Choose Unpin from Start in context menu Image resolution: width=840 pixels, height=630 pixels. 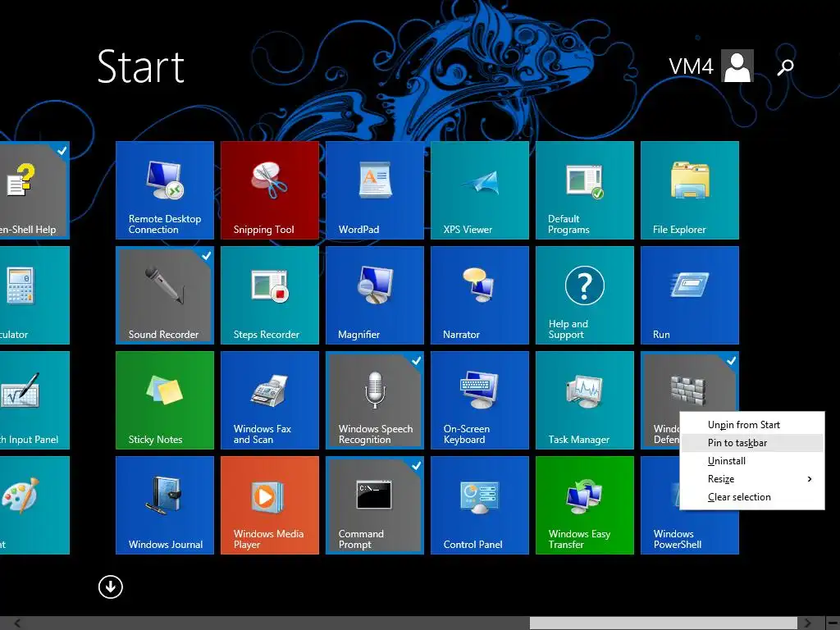tap(751, 425)
